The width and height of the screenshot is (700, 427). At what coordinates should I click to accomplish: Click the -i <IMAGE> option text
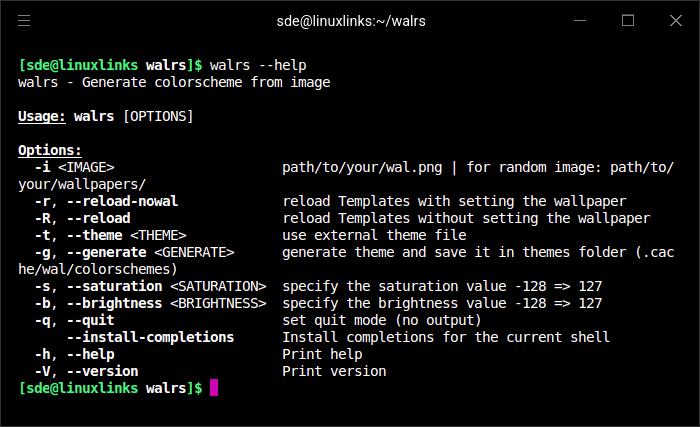tap(75, 167)
